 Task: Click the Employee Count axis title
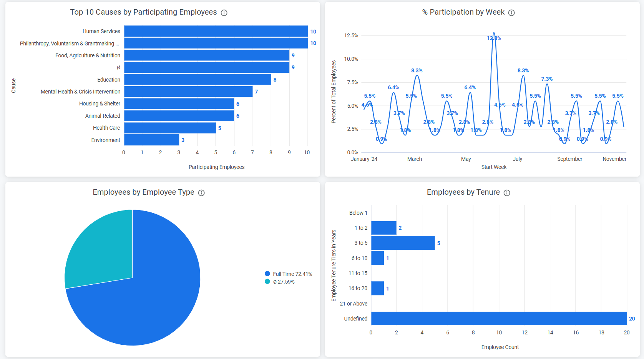click(500, 347)
